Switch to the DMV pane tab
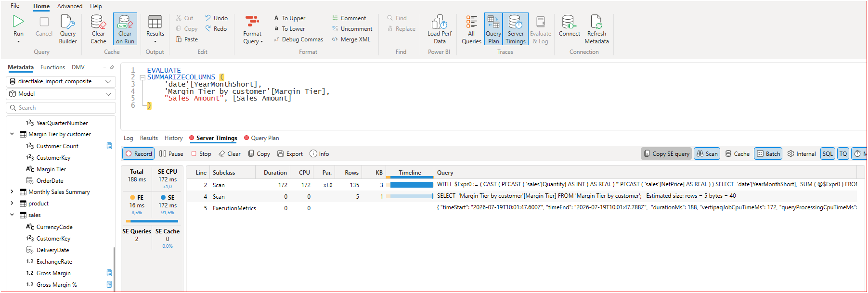868x293 pixels. [78, 67]
